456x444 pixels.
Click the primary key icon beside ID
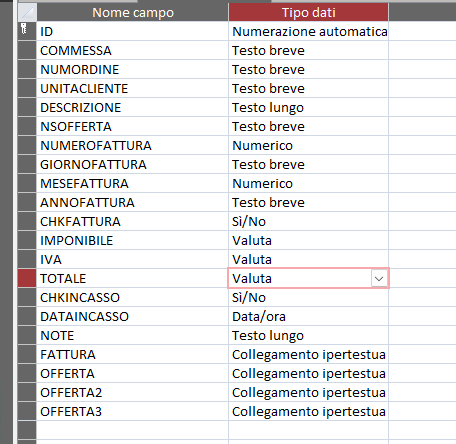pos(24,29)
